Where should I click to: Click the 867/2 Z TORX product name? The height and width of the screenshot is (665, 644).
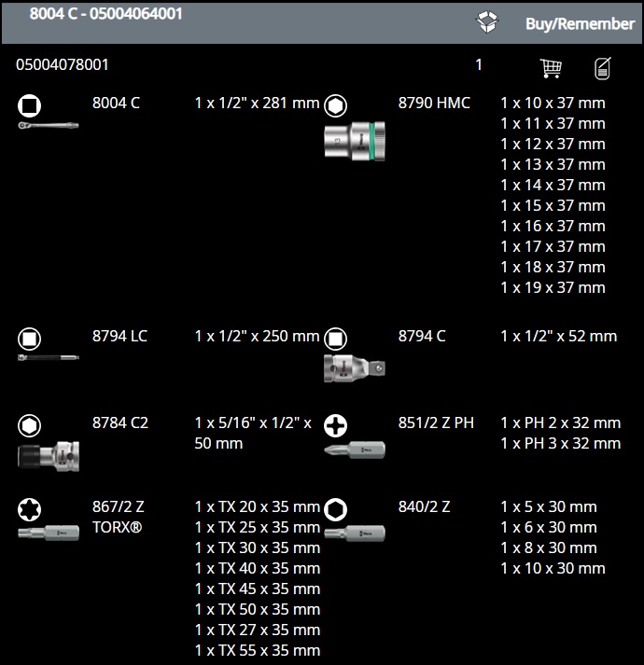point(119,517)
